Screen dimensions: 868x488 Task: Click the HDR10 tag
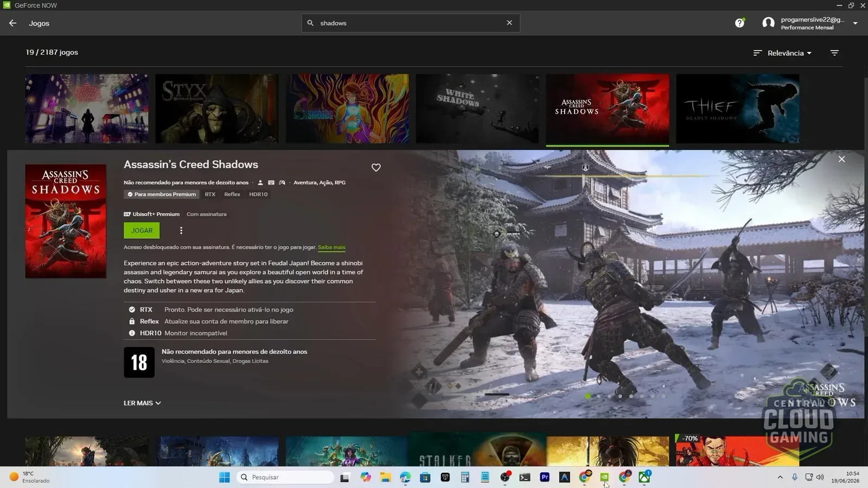(258, 194)
